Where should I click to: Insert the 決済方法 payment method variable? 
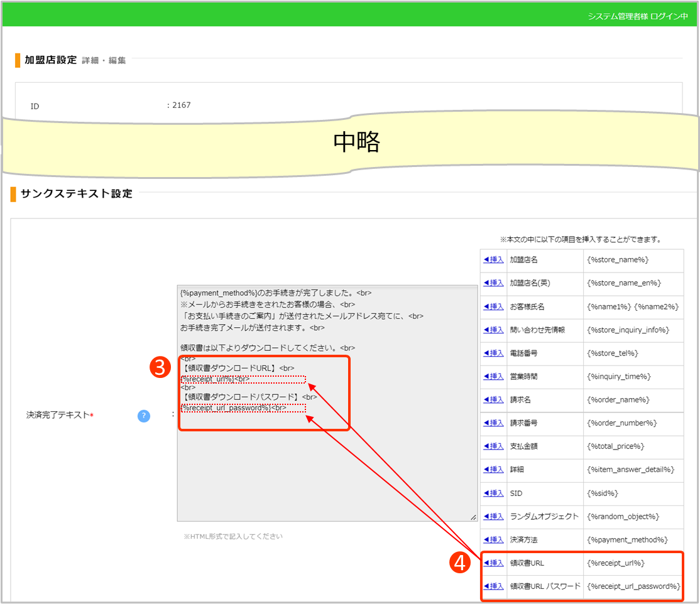[x=493, y=540]
